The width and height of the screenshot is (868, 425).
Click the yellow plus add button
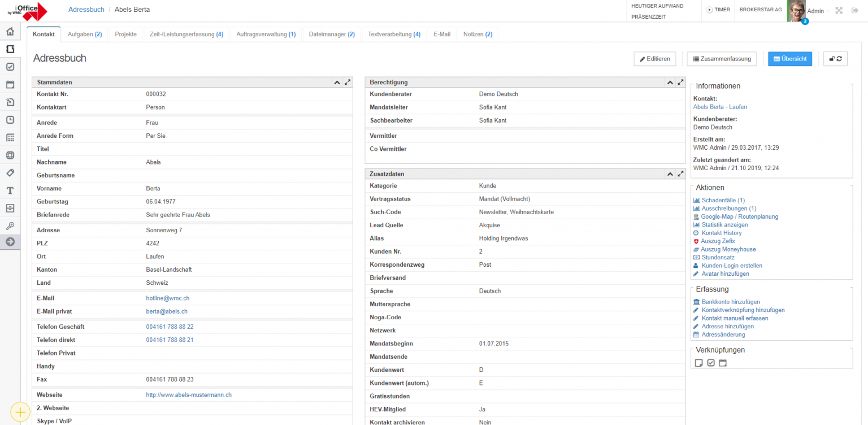tap(20, 412)
